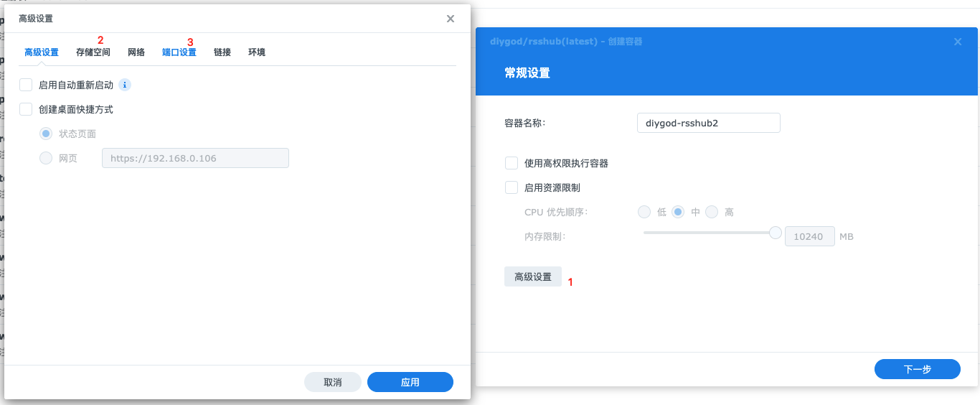
Task: Close the 高级设置 dialog with X
Action: click(x=451, y=19)
